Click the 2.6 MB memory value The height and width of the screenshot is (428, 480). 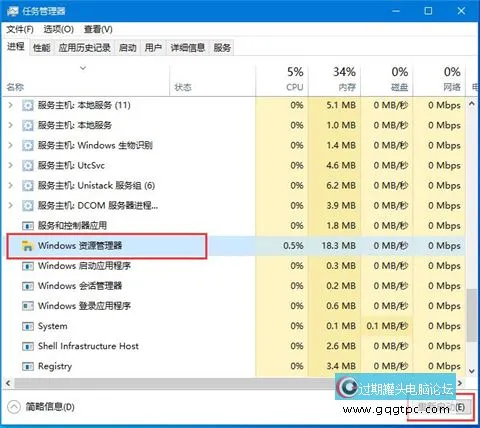tap(341, 346)
